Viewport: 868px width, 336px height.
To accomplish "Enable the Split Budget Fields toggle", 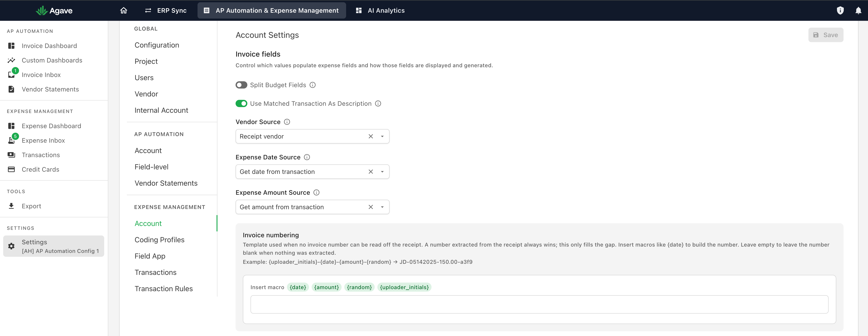I will (241, 85).
